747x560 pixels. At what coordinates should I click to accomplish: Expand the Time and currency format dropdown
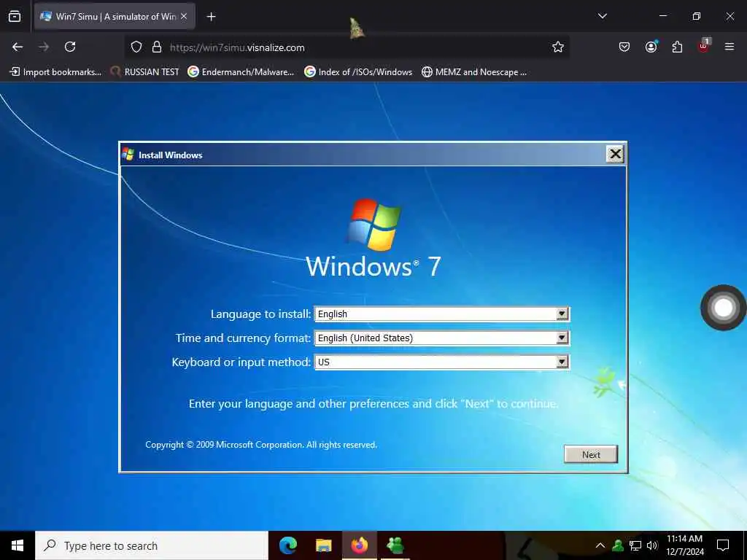pos(562,338)
